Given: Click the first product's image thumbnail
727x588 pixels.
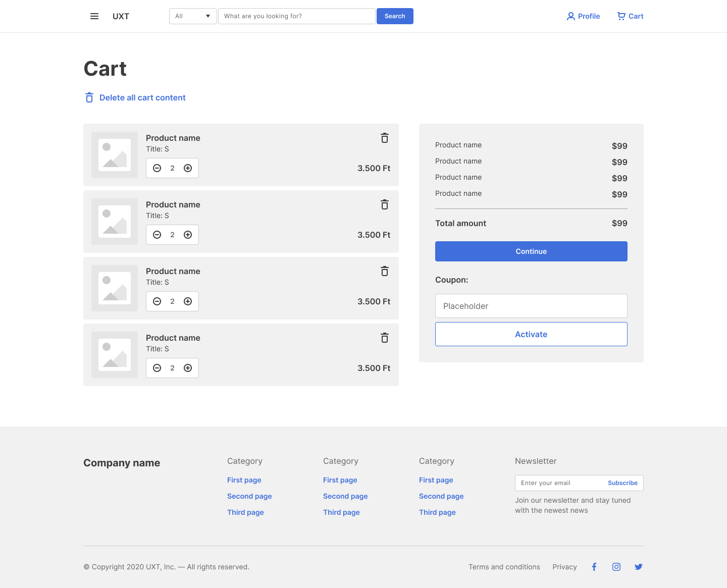Looking at the screenshot, I should pyautogui.click(x=115, y=155).
